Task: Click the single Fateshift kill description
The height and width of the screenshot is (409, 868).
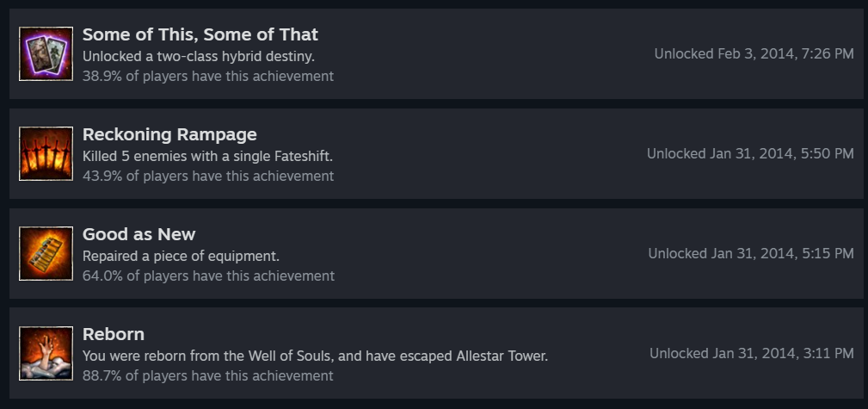Action: (x=207, y=157)
